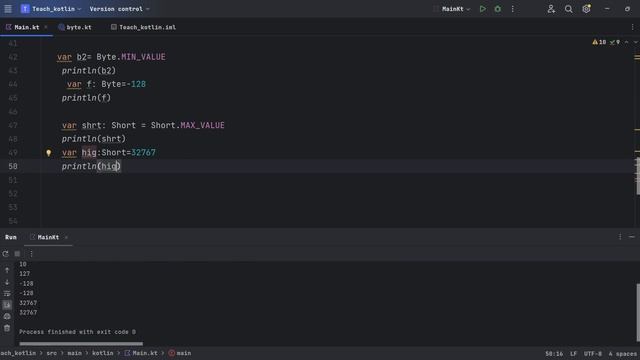Click the -128 literal on line 44
Viewport: 640px width, 360px height.
click(x=136, y=84)
